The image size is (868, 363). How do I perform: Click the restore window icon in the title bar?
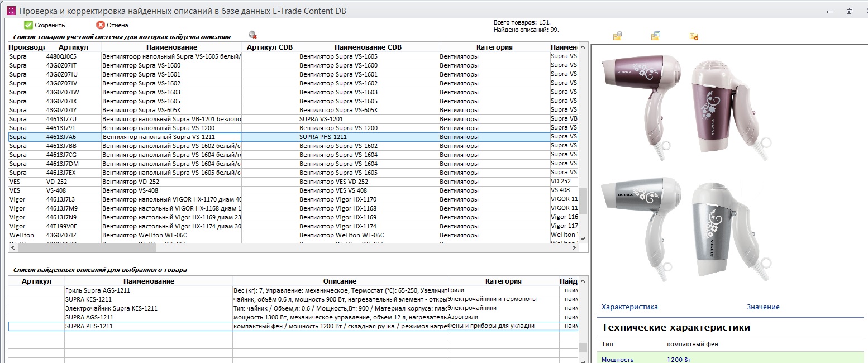(850, 11)
